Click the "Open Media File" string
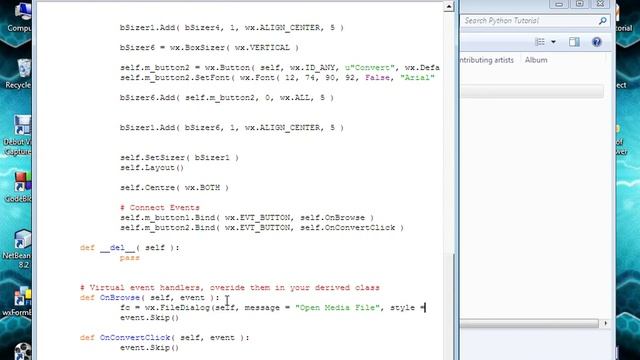 (337, 307)
